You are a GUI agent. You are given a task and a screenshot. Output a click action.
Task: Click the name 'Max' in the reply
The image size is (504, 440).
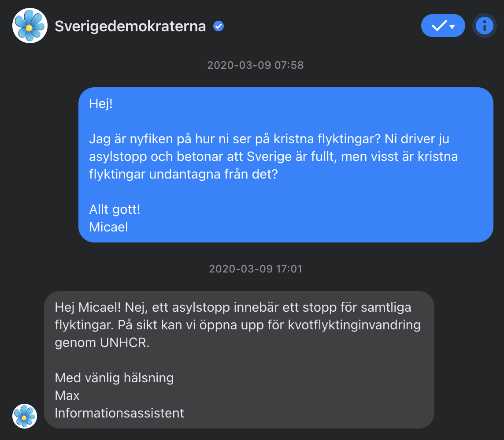67,395
